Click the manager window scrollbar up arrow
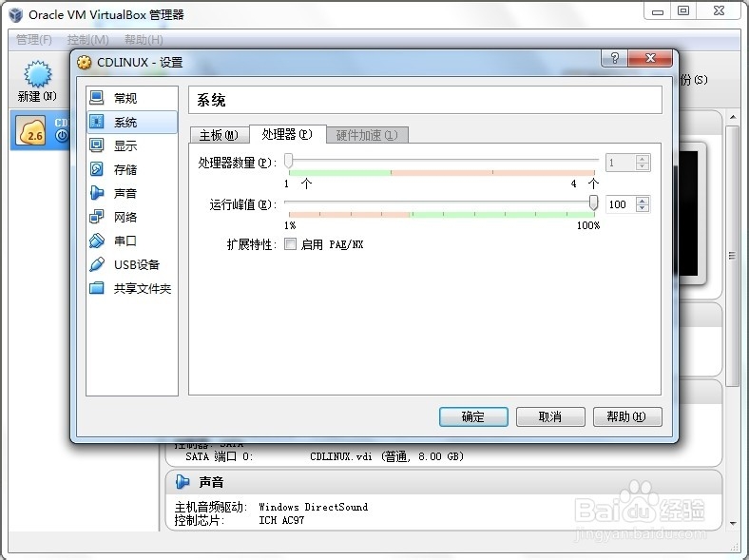Viewport: 749px width, 560px height. click(x=733, y=117)
